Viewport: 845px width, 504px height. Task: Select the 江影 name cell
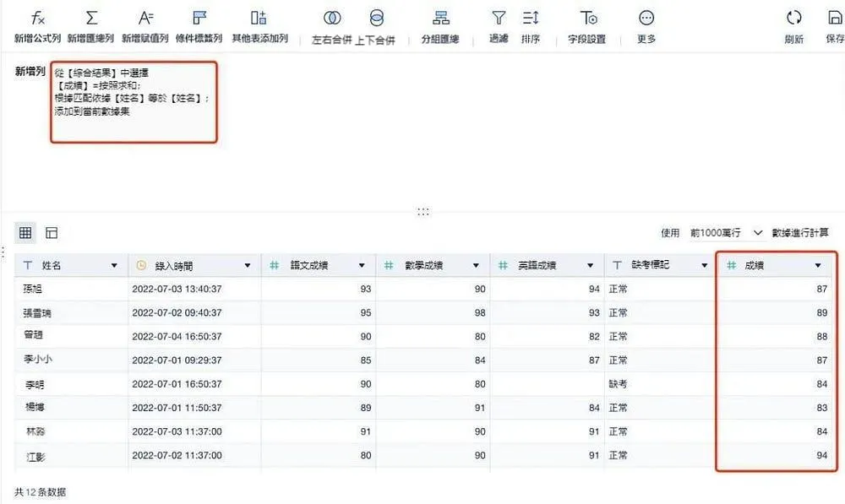[71, 456]
